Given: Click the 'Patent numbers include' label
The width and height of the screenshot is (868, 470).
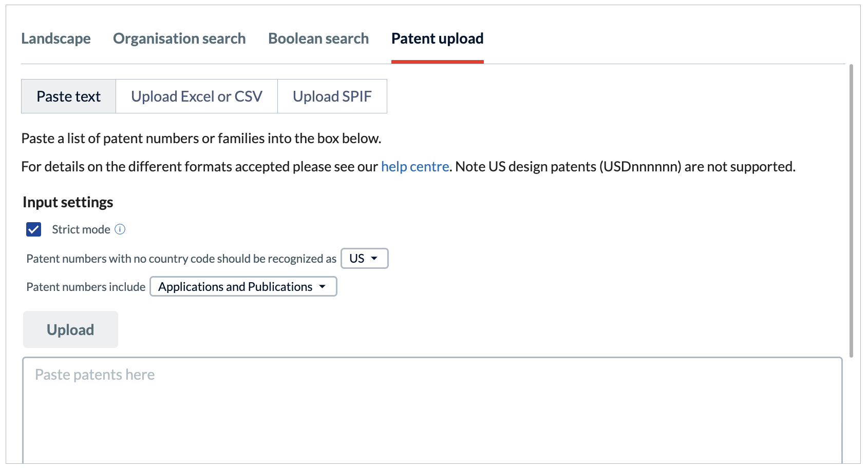Looking at the screenshot, I should [x=86, y=287].
